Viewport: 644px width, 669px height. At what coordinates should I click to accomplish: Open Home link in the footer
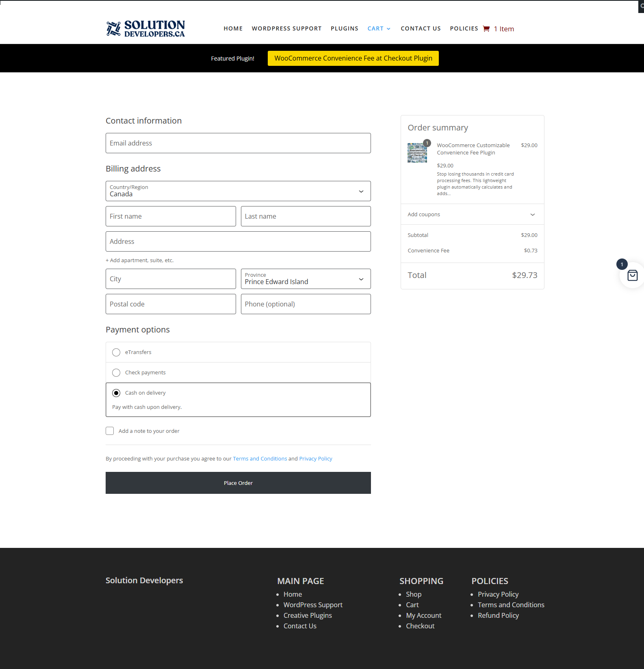[x=293, y=594]
